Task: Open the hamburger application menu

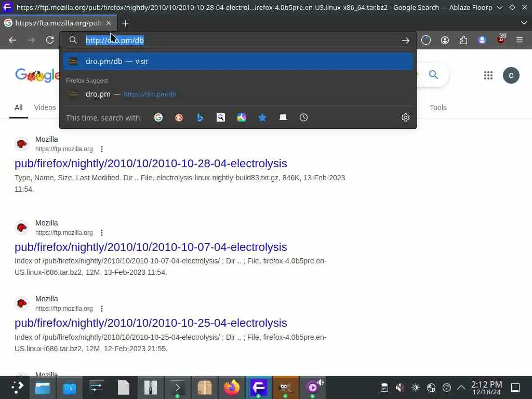Action: (x=520, y=41)
